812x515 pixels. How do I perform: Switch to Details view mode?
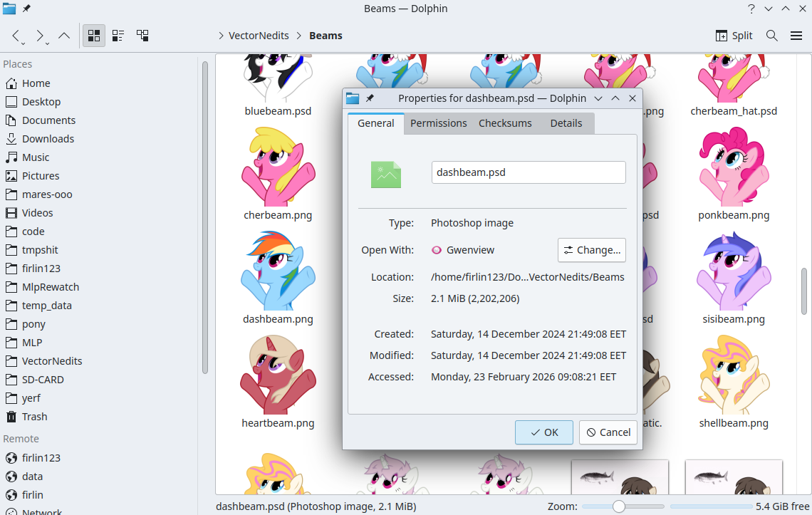click(x=142, y=36)
